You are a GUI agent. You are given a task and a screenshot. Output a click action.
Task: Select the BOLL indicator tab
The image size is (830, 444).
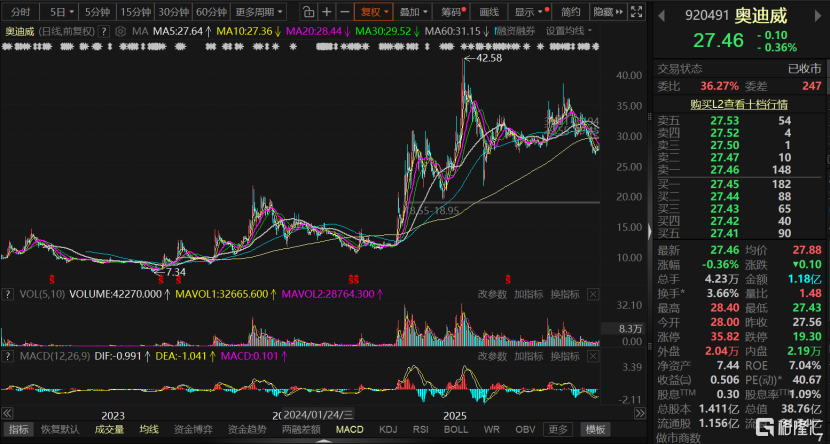click(x=455, y=429)
